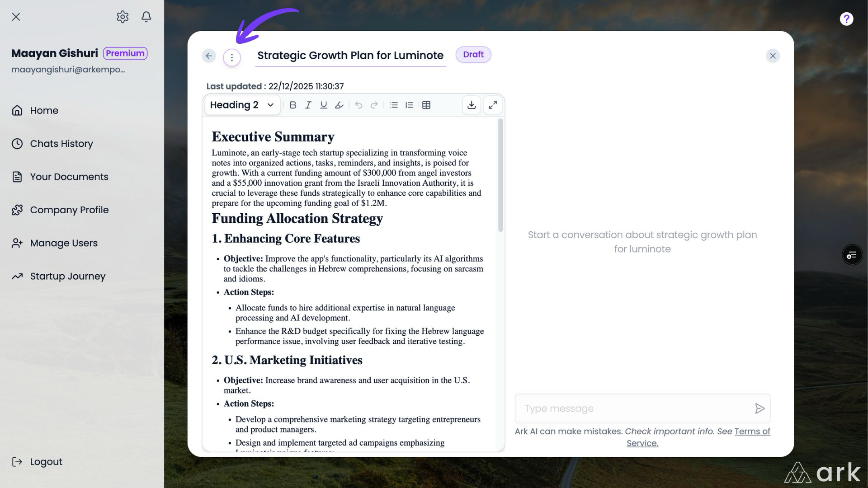
Task: Open the Terms of Service link
Action: [752, 432]
